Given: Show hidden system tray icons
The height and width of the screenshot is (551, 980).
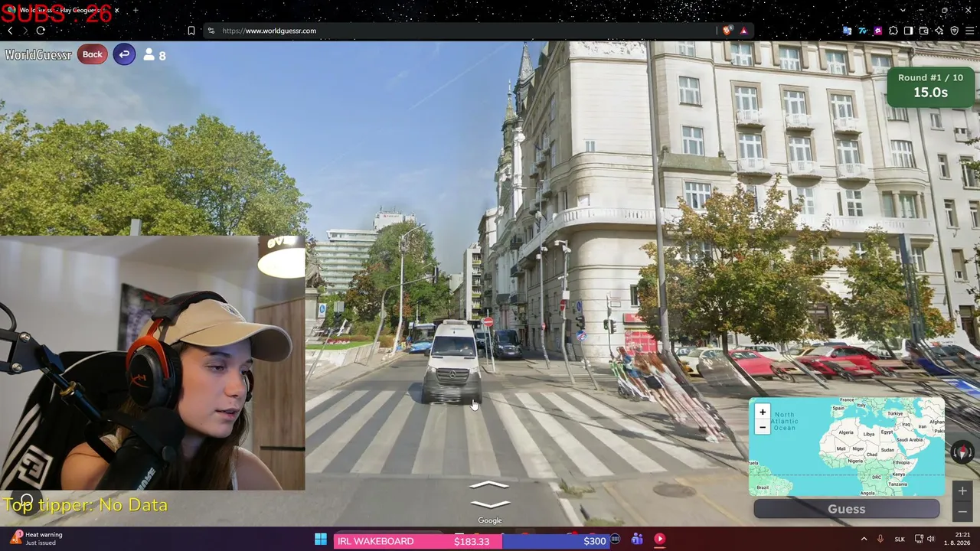Looking at the screenshot, I should (x=864, y=540).
